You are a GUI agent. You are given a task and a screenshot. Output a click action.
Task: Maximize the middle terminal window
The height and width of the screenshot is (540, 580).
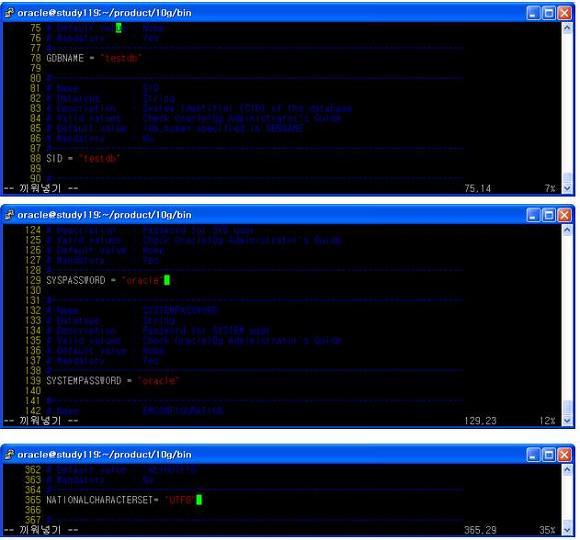[549, 215]
